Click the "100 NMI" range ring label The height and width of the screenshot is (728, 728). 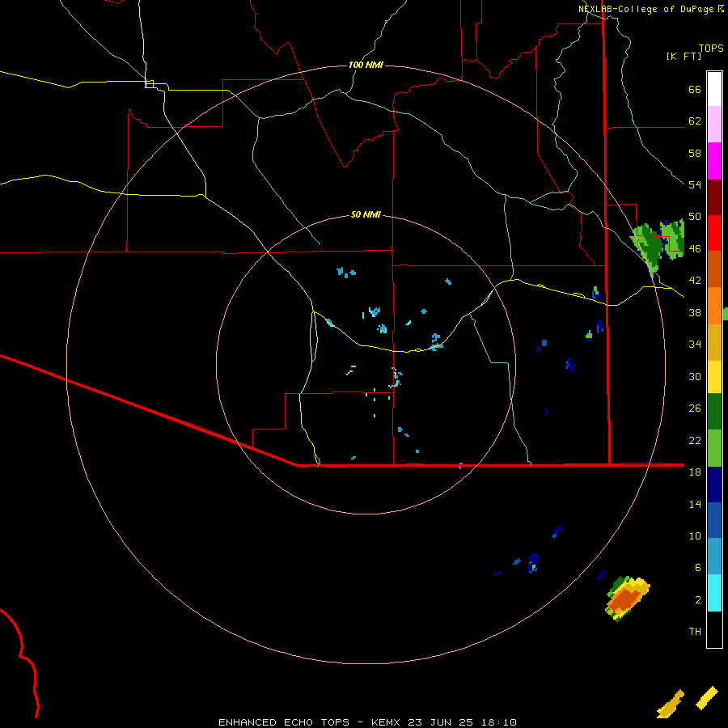point(366,65)
